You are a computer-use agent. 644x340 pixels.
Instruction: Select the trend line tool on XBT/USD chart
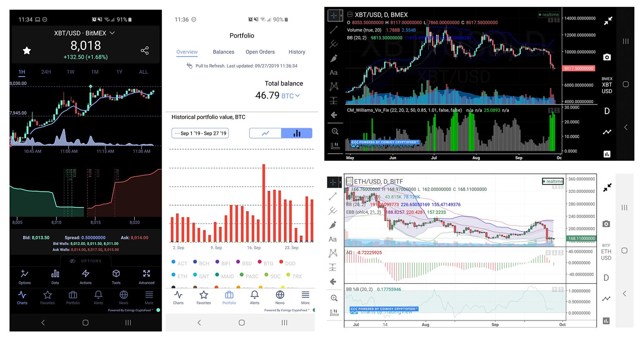(334, 29)
